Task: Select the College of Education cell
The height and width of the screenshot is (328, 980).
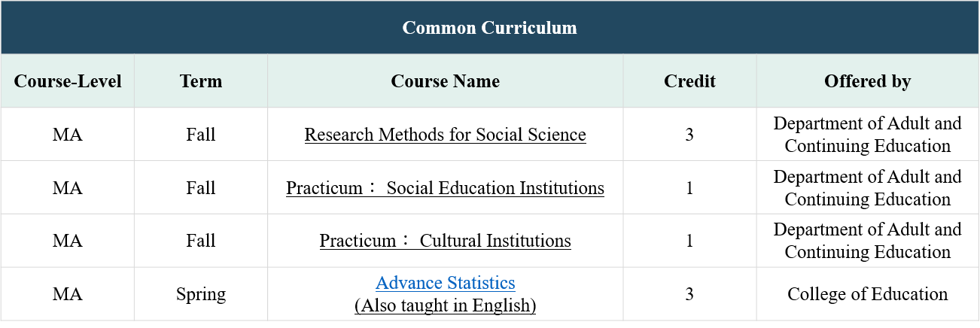Action: (867, 294)
